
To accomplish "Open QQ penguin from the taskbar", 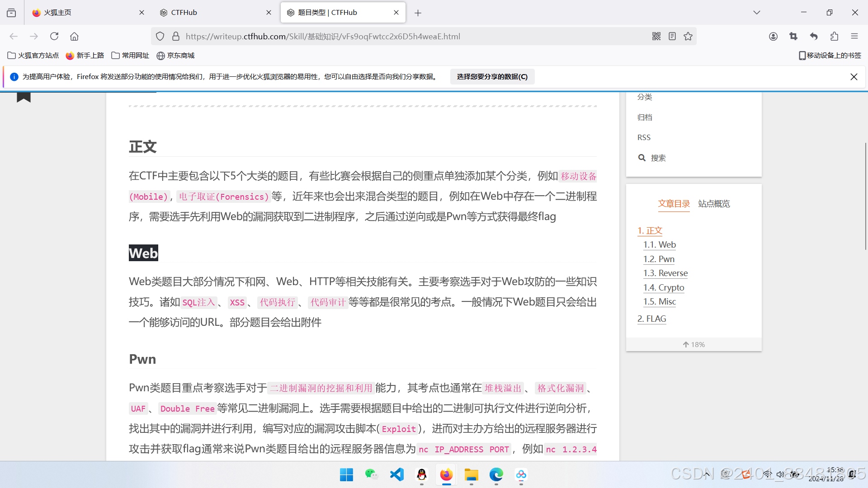I will 421,474.
